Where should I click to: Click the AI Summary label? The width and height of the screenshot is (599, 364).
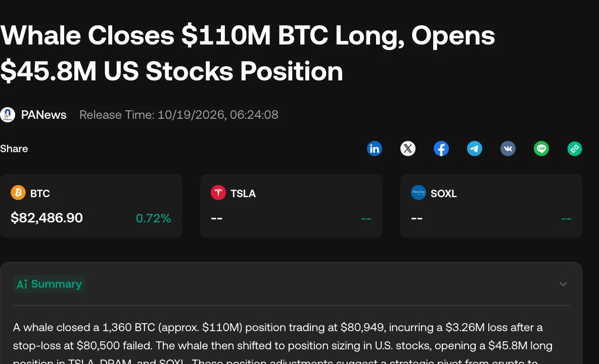click(49, 284)
